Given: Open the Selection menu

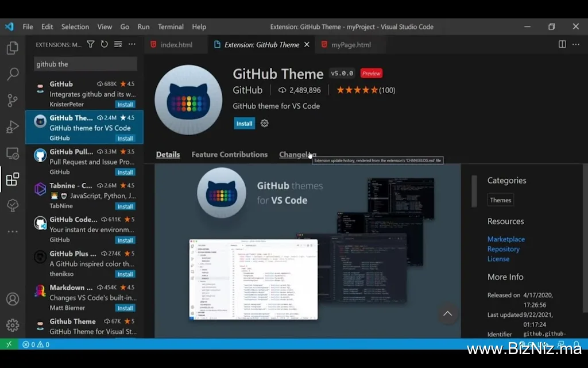Looking at the screenshot, I should 75,26.
